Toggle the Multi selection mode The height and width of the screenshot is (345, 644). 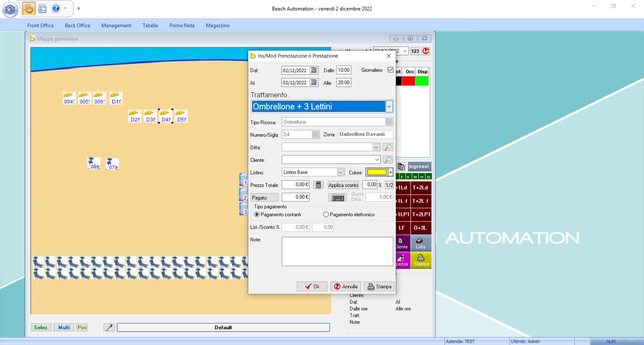[x=64, y=328]
